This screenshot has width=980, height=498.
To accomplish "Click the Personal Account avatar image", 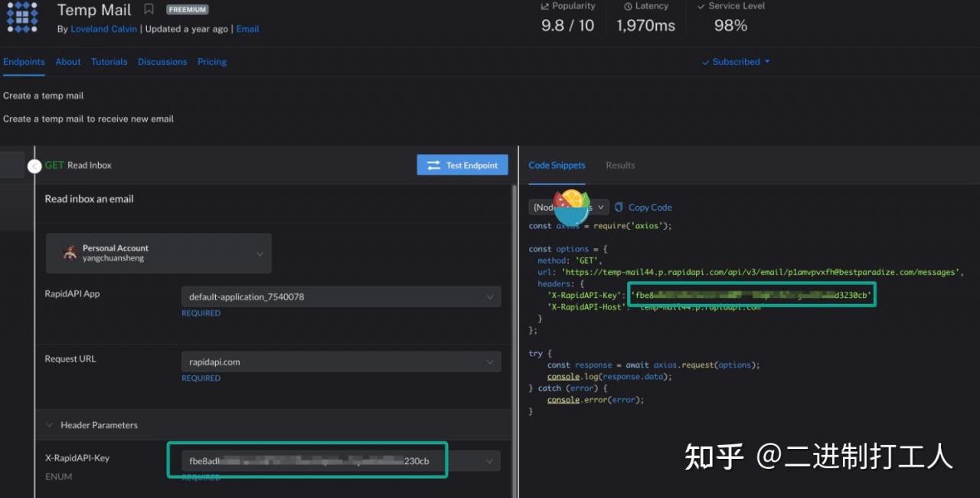I will (x=70, y=253).
